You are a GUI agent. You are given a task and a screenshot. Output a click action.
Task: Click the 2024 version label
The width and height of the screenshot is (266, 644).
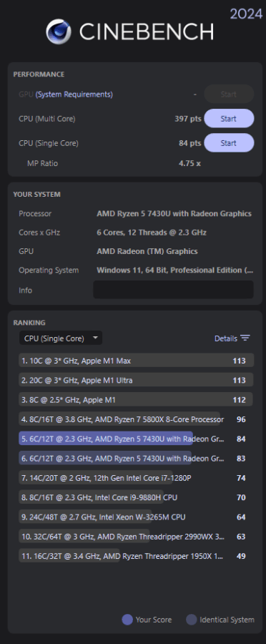coord(246,14)
